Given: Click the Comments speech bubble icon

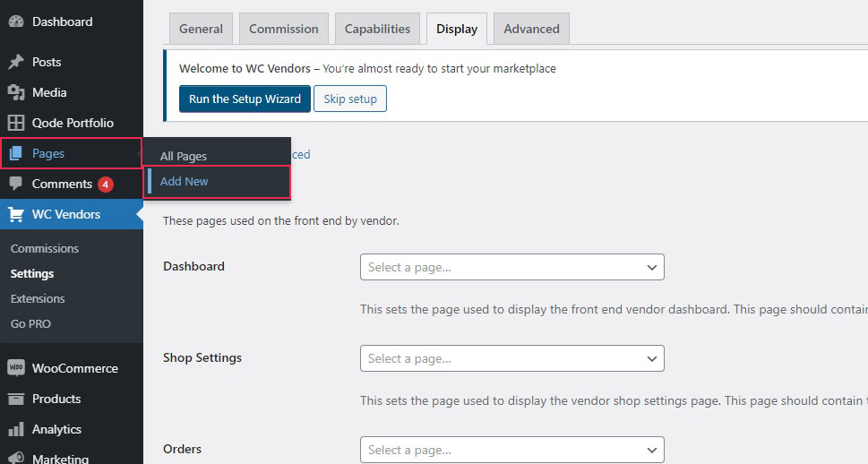Looking at the screenshot, I should click(x=16, y=184).
